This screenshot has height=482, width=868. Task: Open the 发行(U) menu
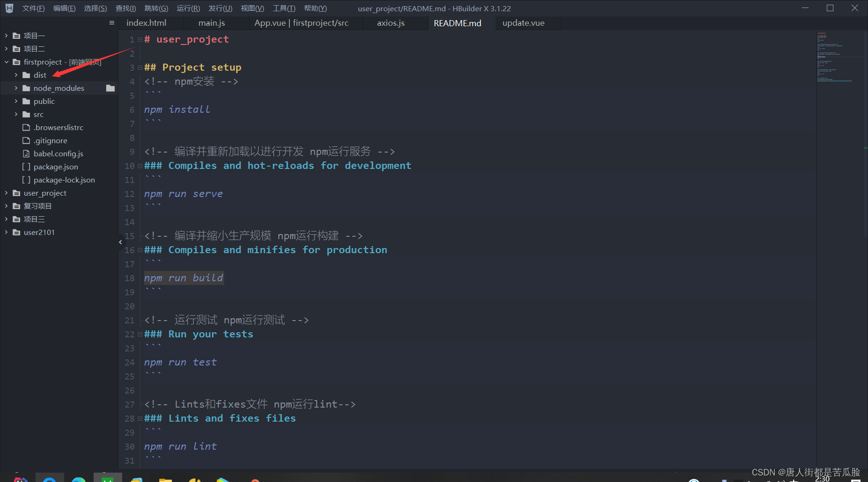pyautogui.click(x=220, y=8)
